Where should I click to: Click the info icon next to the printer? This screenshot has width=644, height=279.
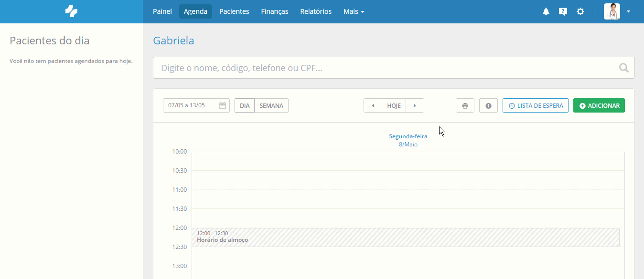[488, 105]
